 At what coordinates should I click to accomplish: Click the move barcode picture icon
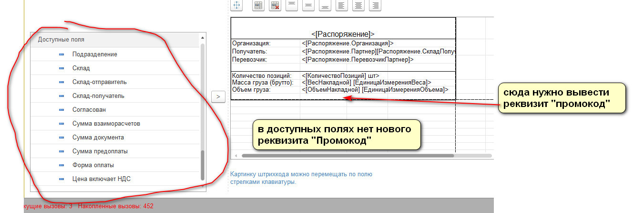point(237,5)
